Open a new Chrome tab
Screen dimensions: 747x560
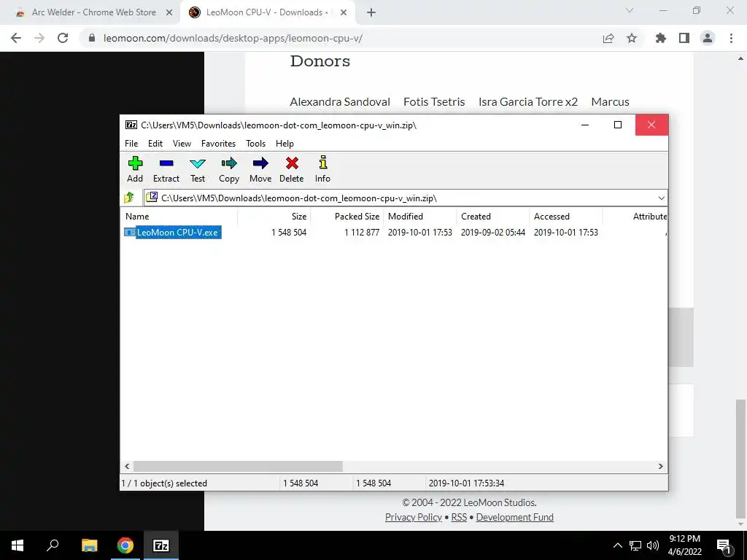click(371, 12)
